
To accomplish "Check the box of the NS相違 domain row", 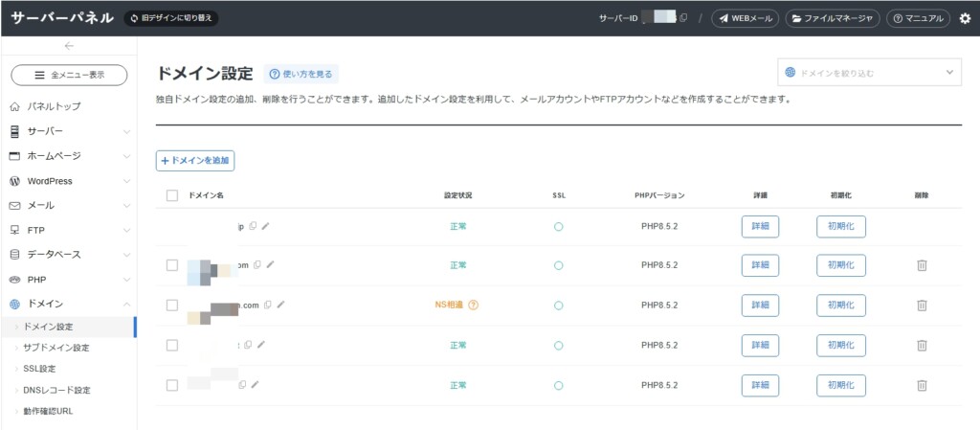I will coord(172,305).
